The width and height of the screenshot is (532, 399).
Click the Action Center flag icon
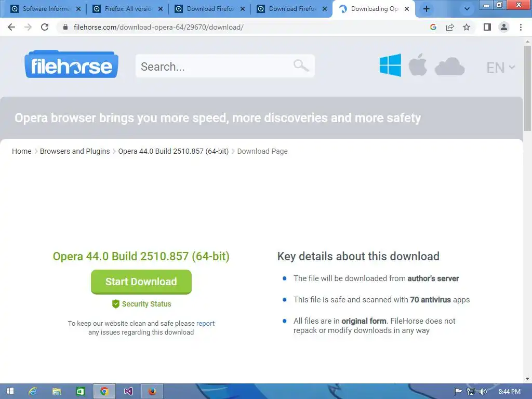coord(458,392)
